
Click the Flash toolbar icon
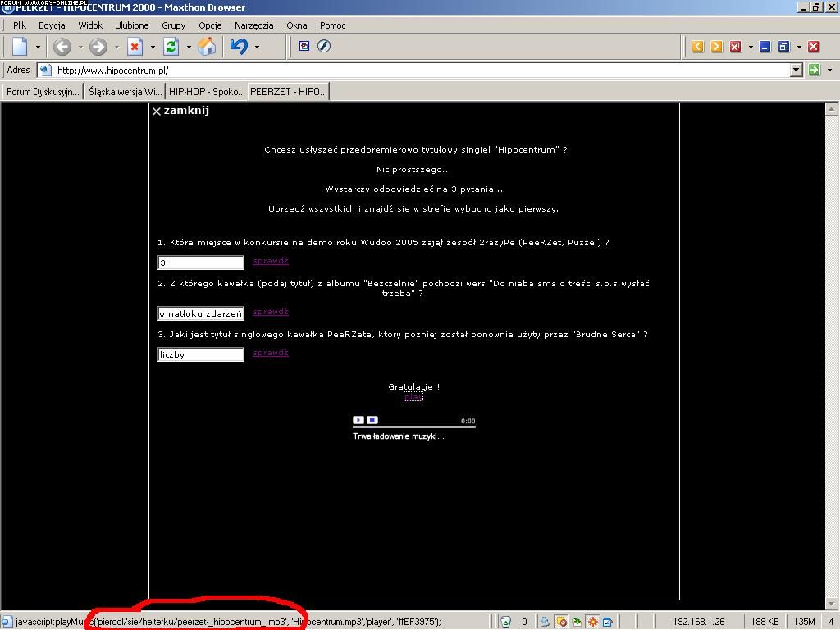click(x=324, y=46)
